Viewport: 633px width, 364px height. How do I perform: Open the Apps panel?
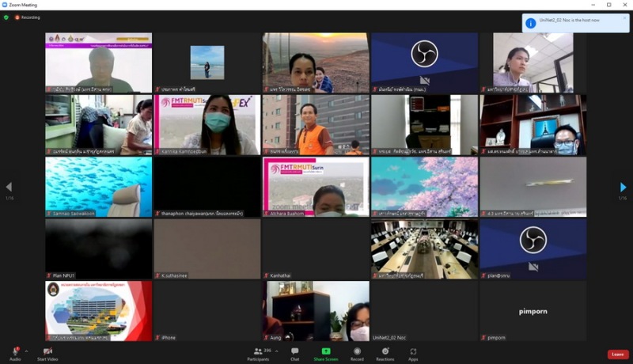pos(413,353)
